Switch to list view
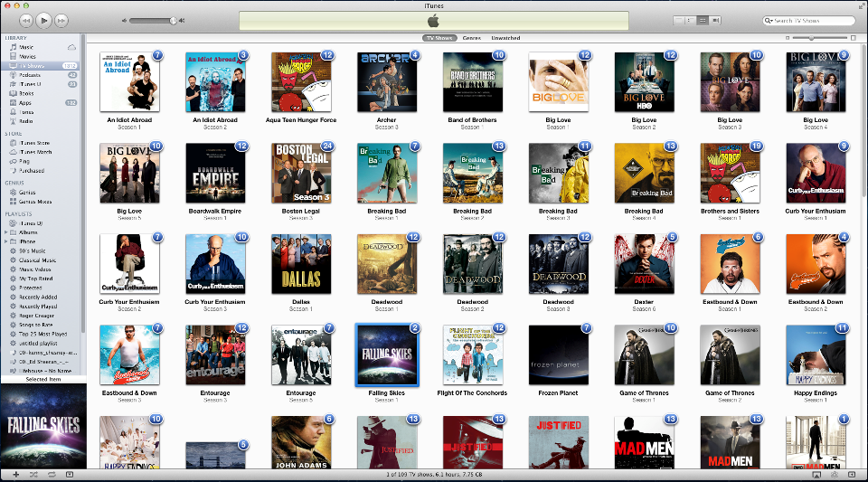 click(x=678, y=21)
